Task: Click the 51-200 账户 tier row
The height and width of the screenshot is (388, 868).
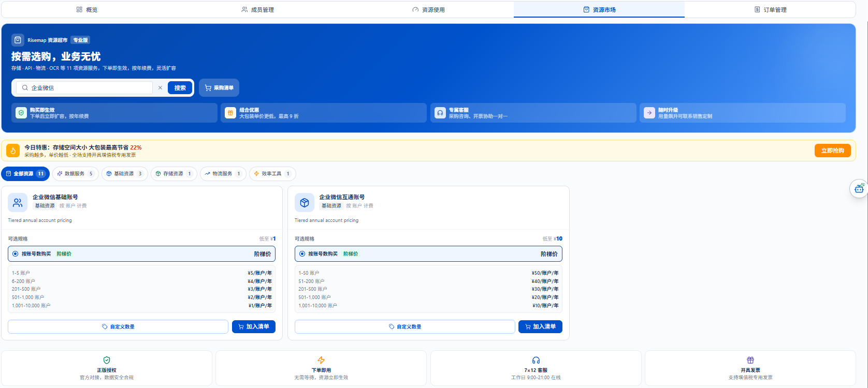Action: point(428,281)
